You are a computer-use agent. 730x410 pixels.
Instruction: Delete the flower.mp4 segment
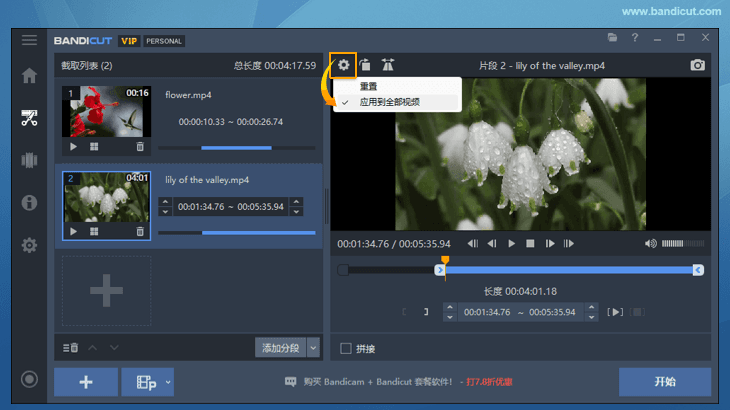pos(139,146)
